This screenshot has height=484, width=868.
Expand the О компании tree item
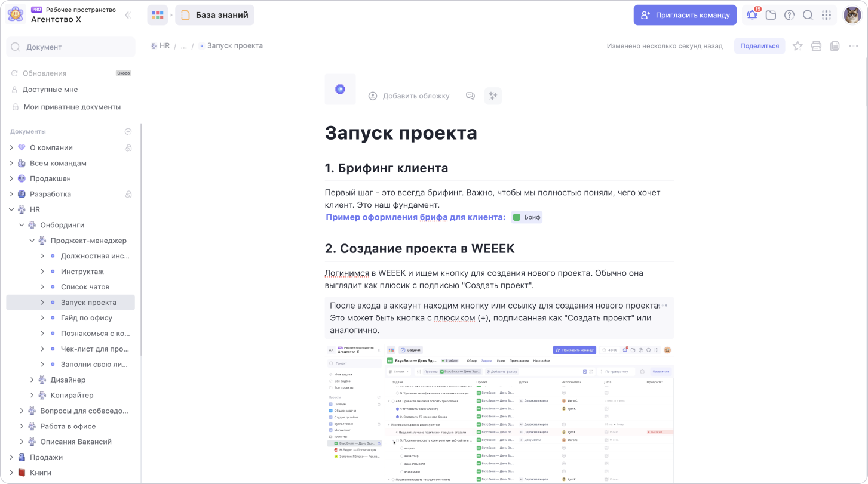tap(11, 147)
